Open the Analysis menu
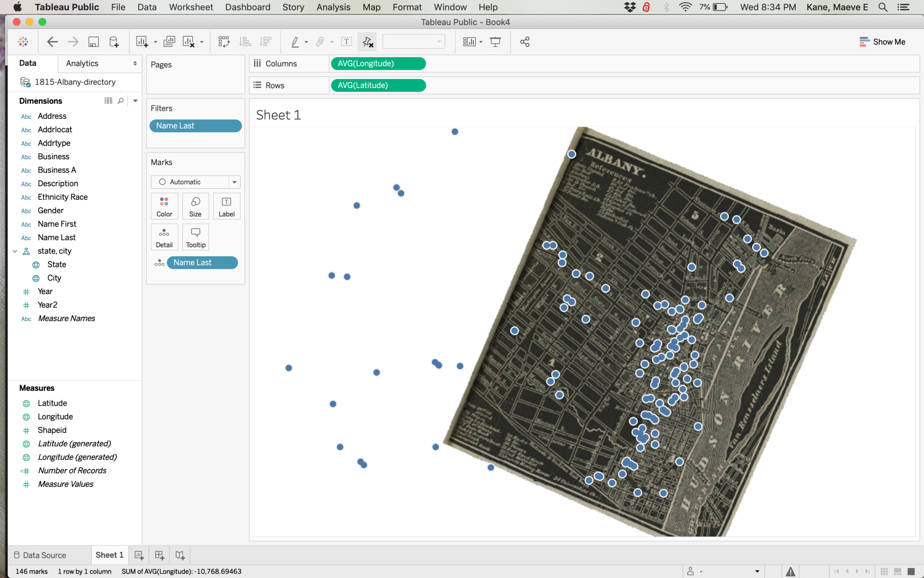924x578 pixels. (333, 7)
